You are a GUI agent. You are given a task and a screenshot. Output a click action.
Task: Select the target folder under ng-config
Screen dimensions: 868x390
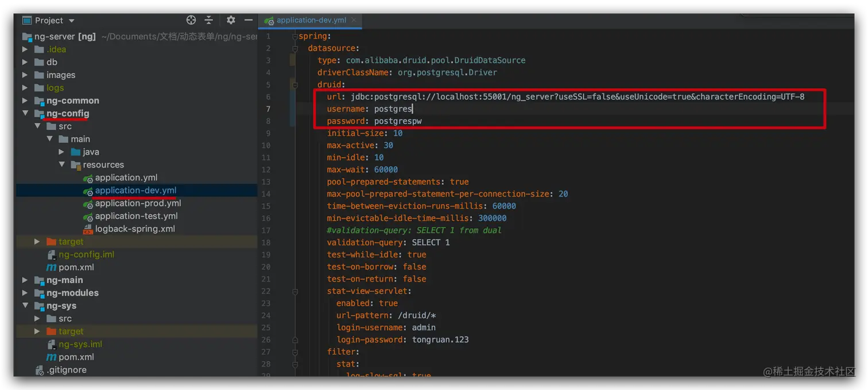tap(71, 241)
